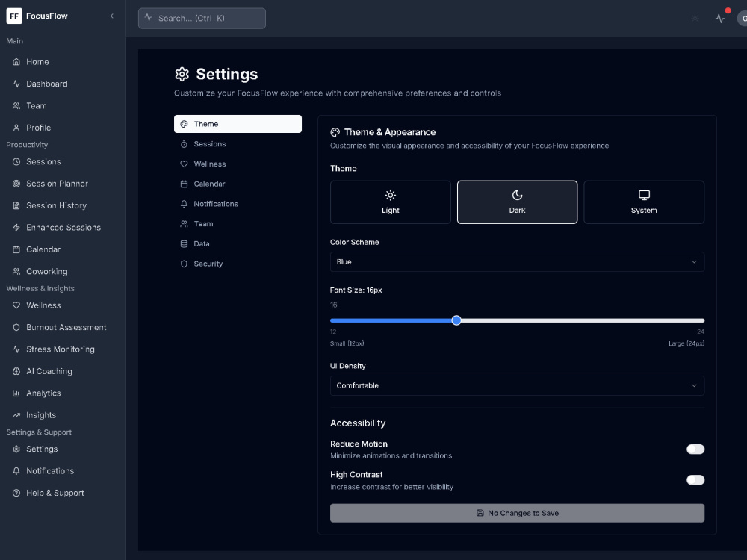Click the Dashboard pulse icon in the sidebar
The width and height of the screenshot is (747, 560).
[x=16, y=84]
